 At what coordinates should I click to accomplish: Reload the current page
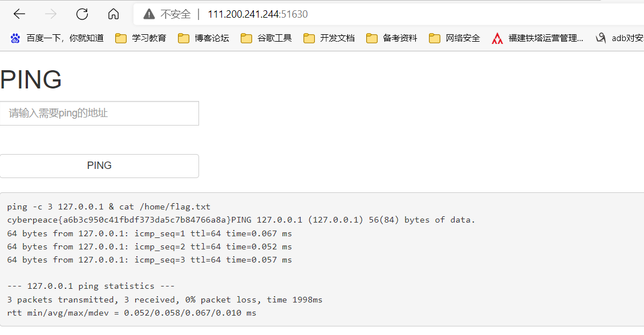82,14
